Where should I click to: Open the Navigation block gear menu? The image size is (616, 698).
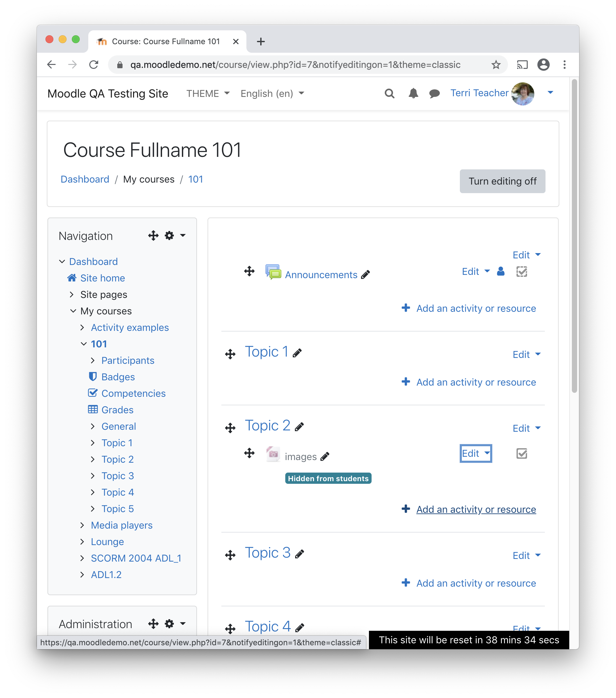click(x=175, y=235)
